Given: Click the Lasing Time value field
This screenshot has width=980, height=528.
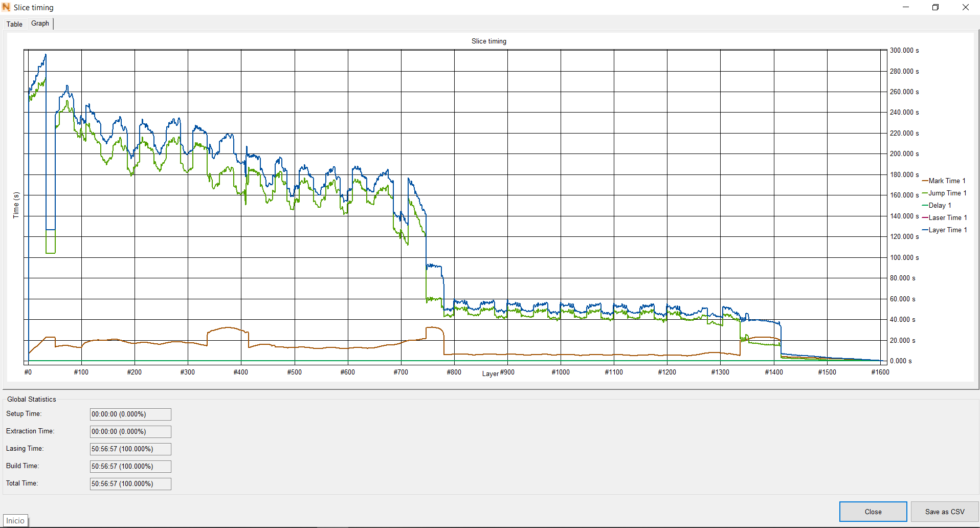Looking at the screenshot, I should click(x=130, y=449).
